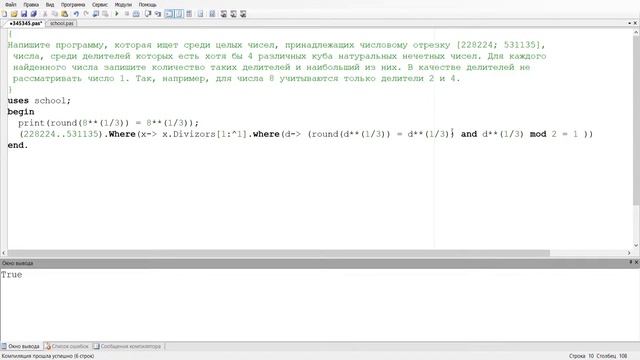The width and height of the screenshot is (640, 360).
Task: Switch to the 345345.pas editor tab
Action: click(x=25, y=23)
